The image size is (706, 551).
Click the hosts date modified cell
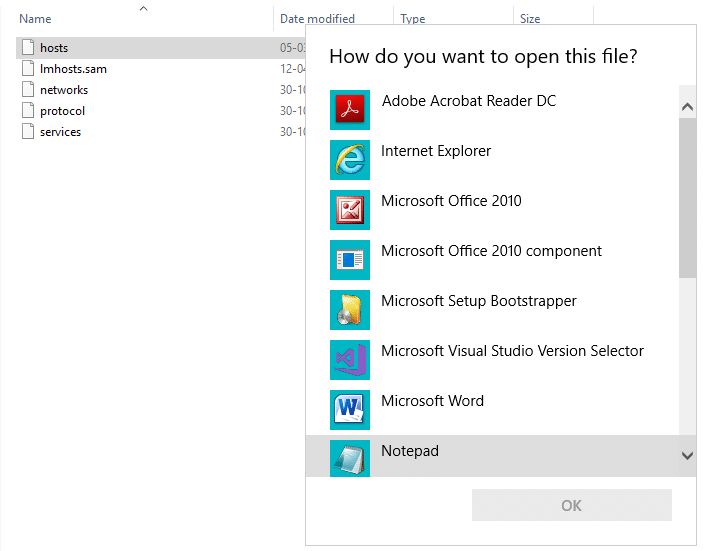click(x=293, y=48)
